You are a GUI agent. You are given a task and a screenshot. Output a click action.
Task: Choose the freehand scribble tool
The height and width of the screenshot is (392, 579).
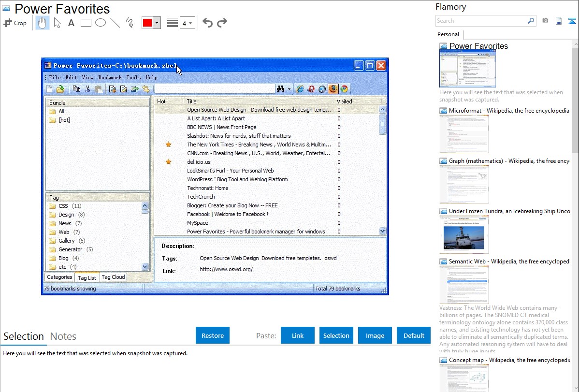click(x=129, y=23)
